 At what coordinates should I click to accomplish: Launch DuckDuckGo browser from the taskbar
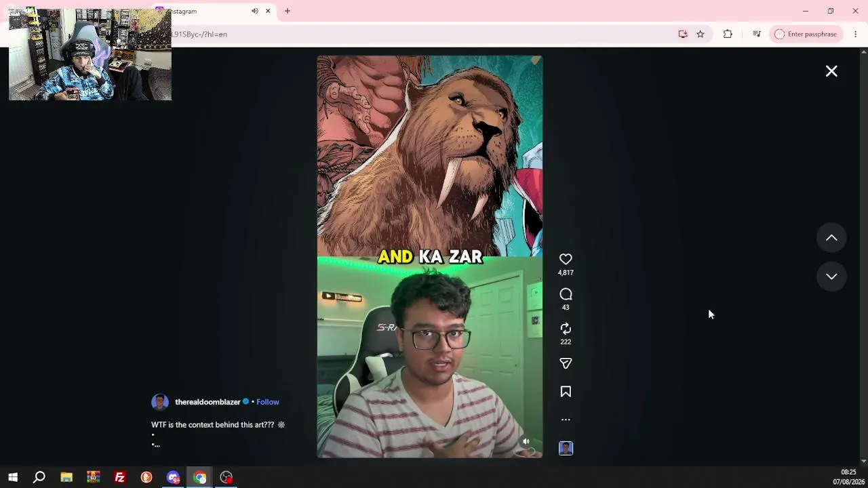click(146, 477)
